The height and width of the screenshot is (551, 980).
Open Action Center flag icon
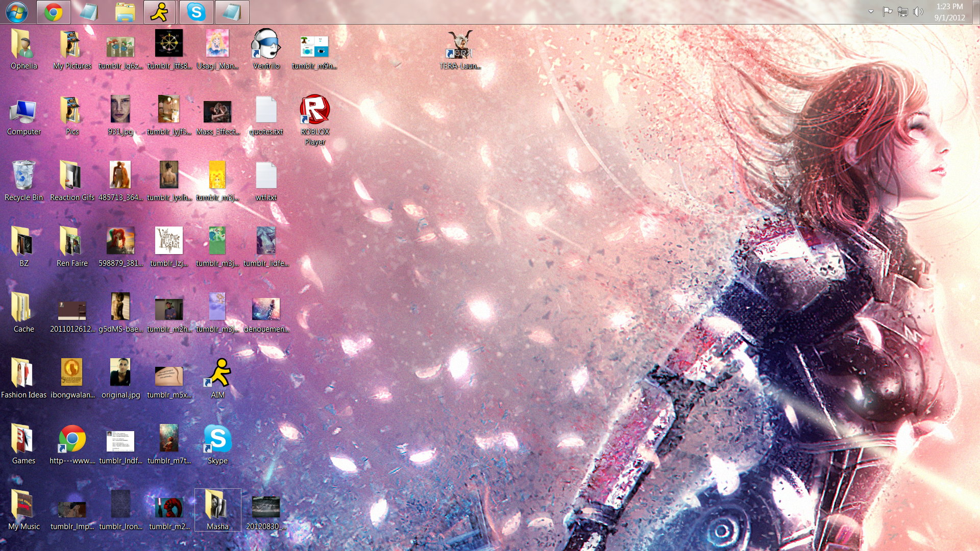click(x=887, y=12)
